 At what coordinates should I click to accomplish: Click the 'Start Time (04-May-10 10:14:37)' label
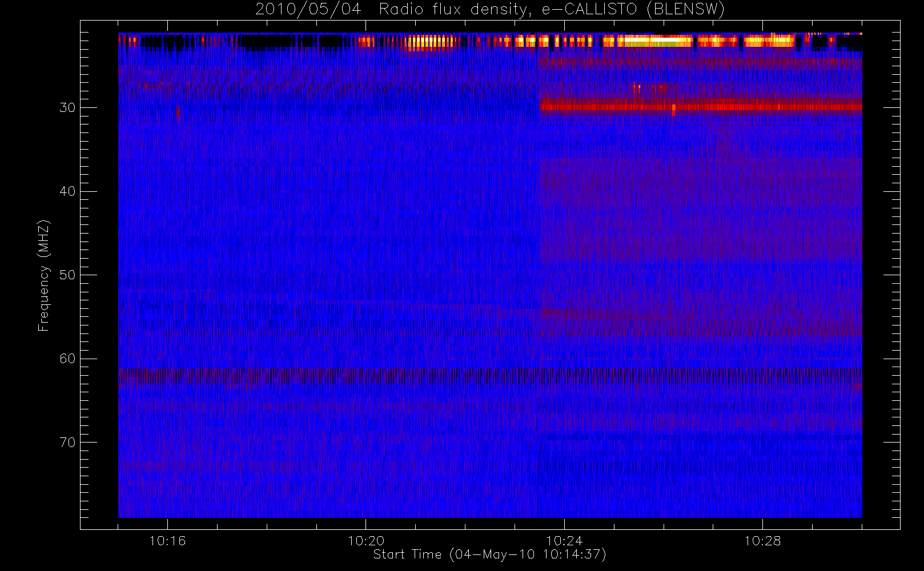point(489,554)
